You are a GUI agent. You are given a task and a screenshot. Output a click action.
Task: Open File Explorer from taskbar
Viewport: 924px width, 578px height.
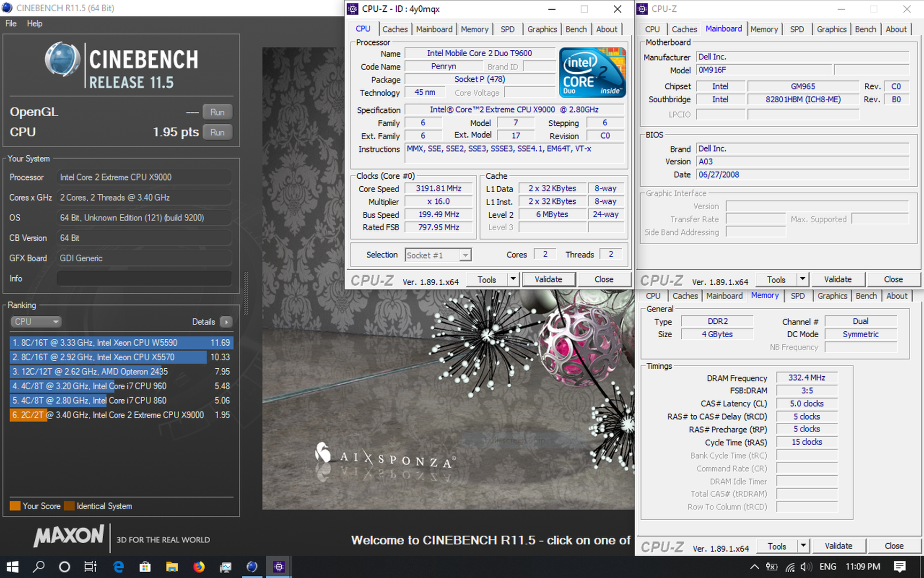(172, 567)
